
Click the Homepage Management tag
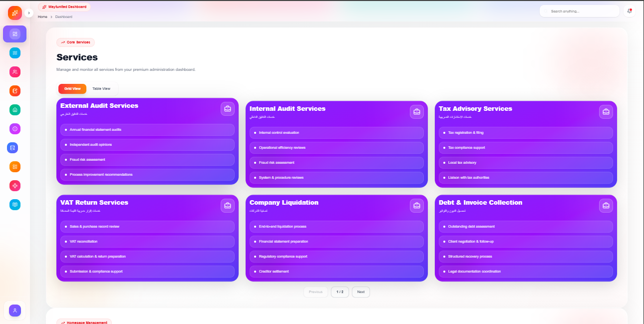[x=84, y=323]
